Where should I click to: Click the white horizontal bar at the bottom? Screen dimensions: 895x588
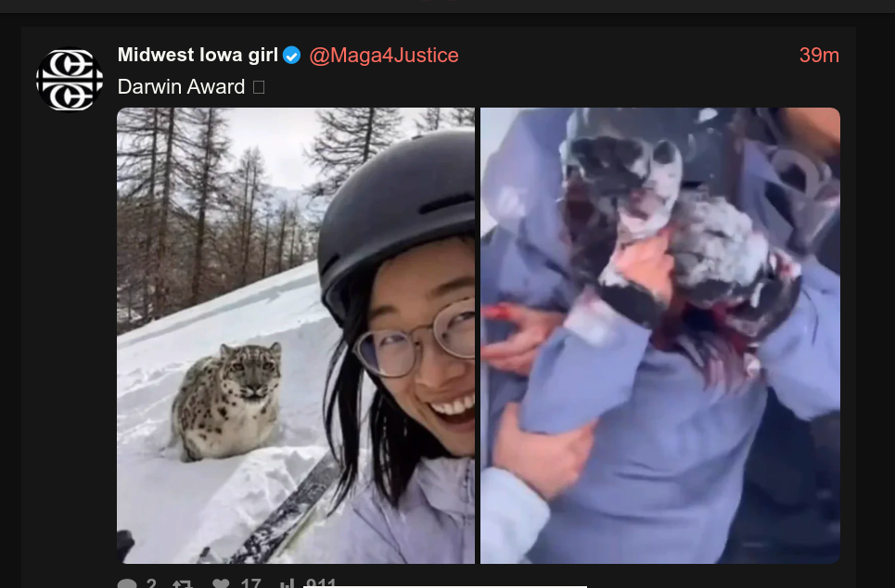pyautogui.click(x=445, y=586)
